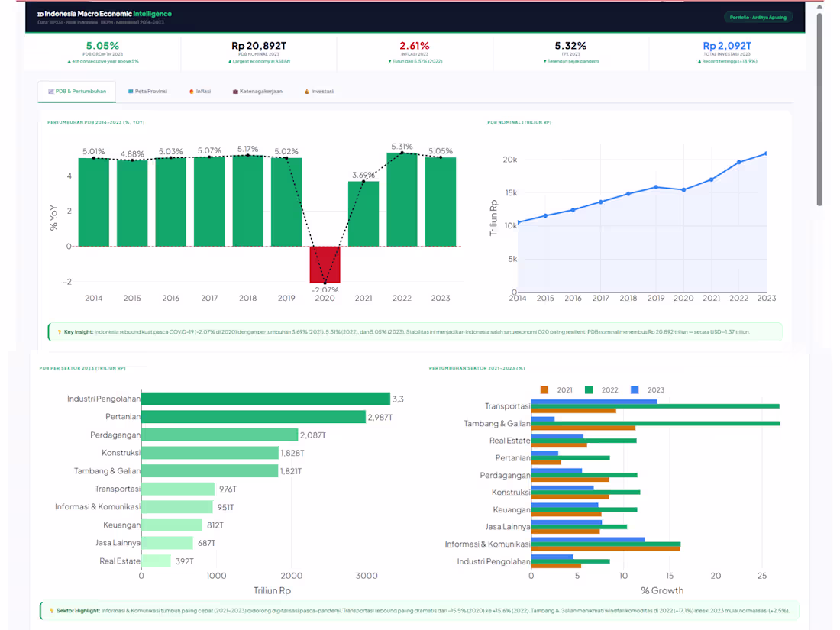Click 'Record tertinggi (+18.9%)' note
This screenshot has width=840, height=630.
click(727, 62)
